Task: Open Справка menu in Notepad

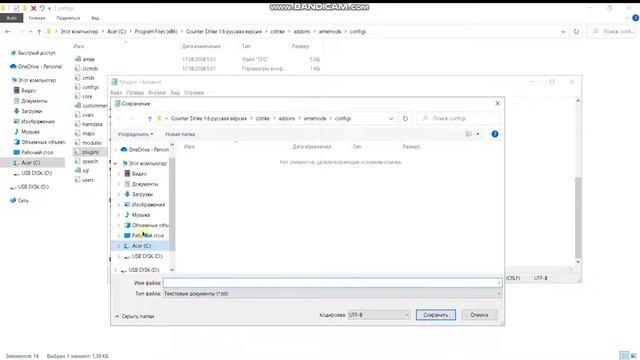Action: click(194, 93)
